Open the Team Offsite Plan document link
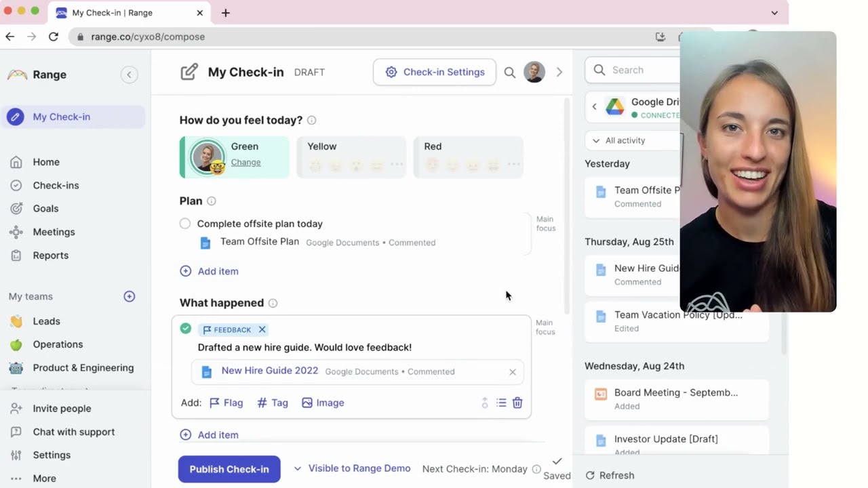 [260, 242]
